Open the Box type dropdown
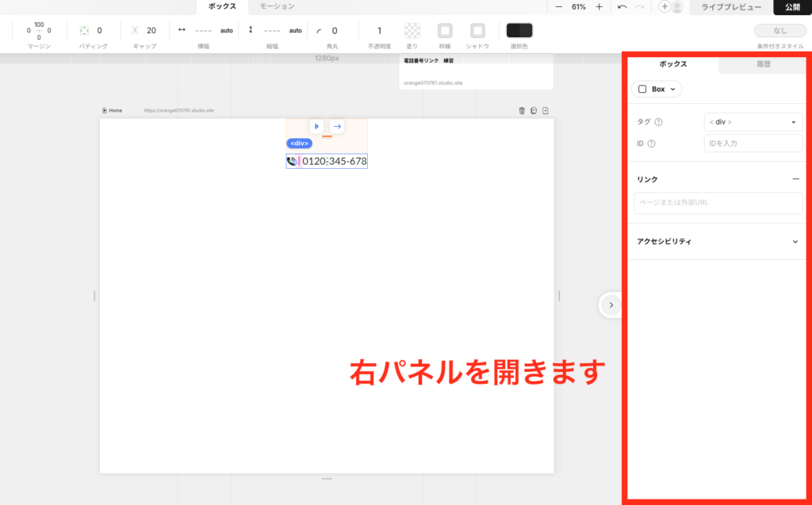Screen dimensions: 812x505 657,90
